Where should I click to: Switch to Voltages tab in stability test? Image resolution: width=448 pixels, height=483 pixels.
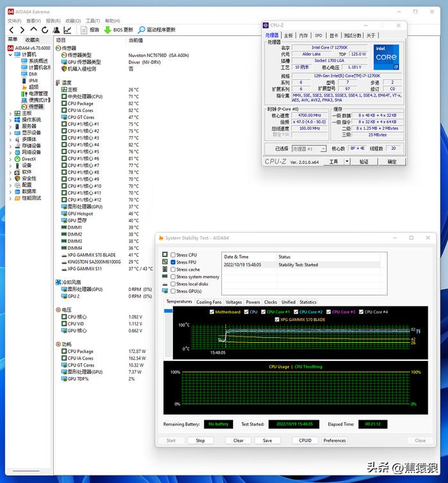[234, 302]
